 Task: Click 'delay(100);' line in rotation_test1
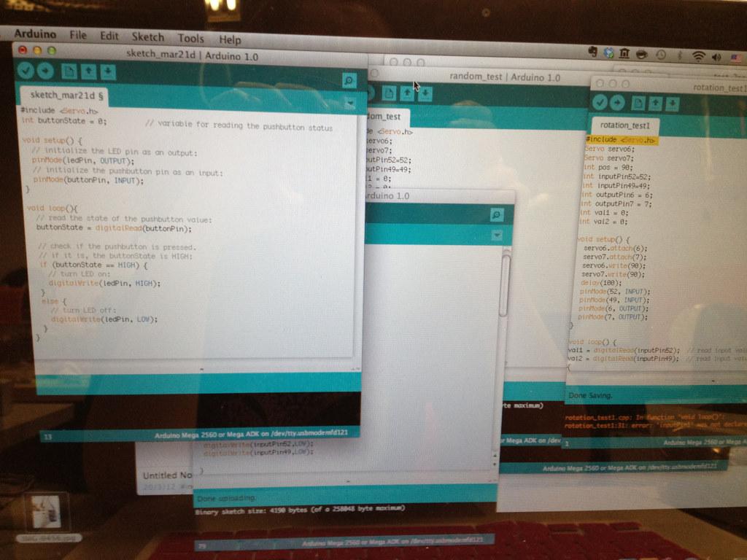(x=601, y=283)
